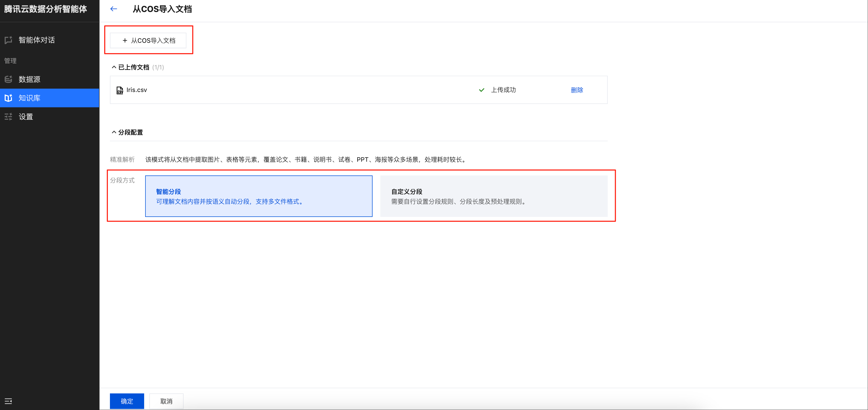868x410 pixels.
Task: Click the 智能体对话 chat icon
Action: pos(8,40)
